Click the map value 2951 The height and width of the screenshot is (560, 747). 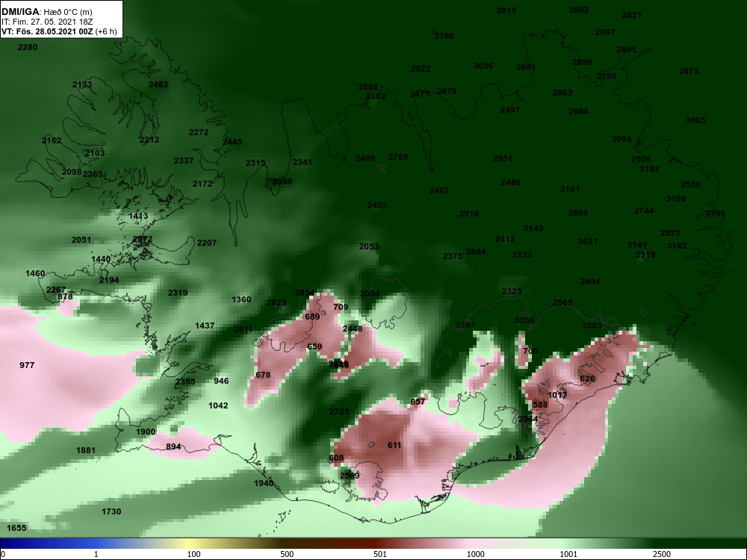click(x=502, y=158)
